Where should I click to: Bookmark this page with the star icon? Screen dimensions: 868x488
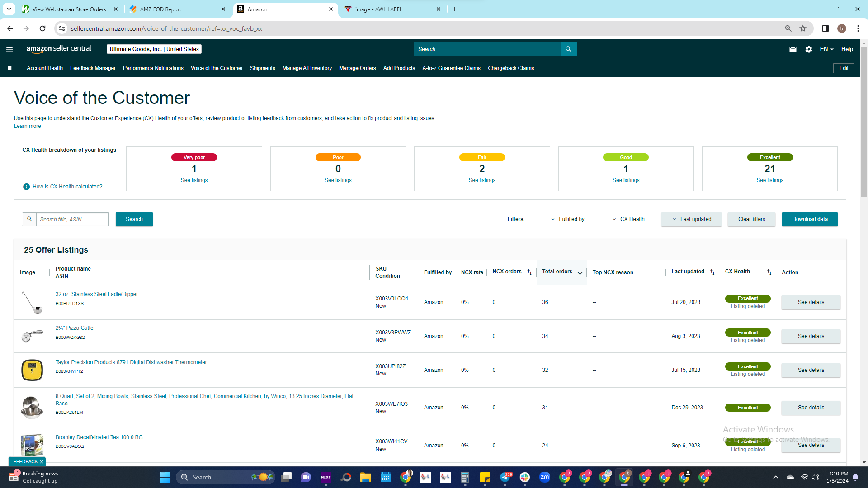click(803, 28)
